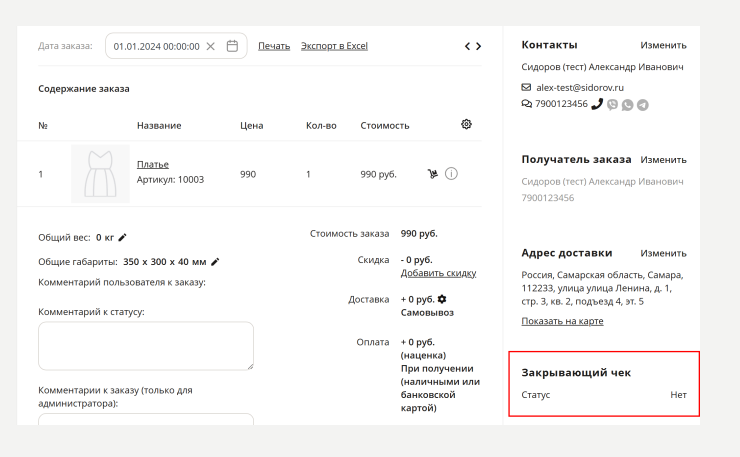Go to previous order with left chevron
Viewport: 740px width, 457px height.
pos(467,46)
